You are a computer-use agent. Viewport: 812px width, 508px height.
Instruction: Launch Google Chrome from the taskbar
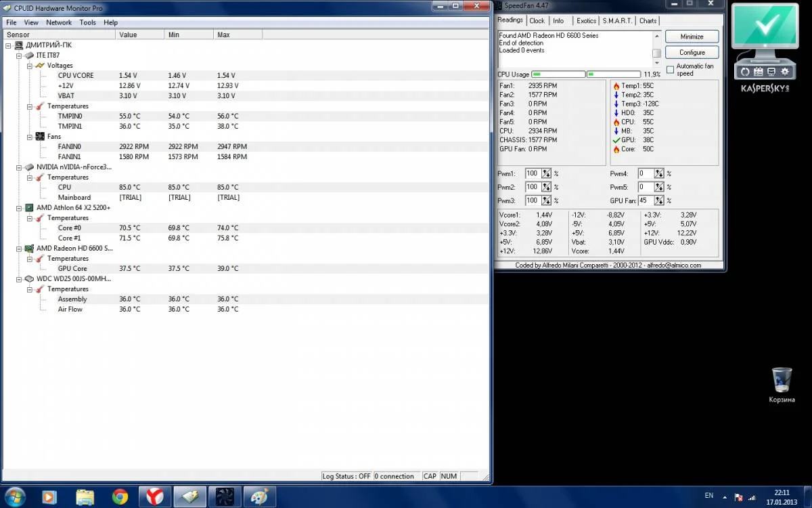120,496
